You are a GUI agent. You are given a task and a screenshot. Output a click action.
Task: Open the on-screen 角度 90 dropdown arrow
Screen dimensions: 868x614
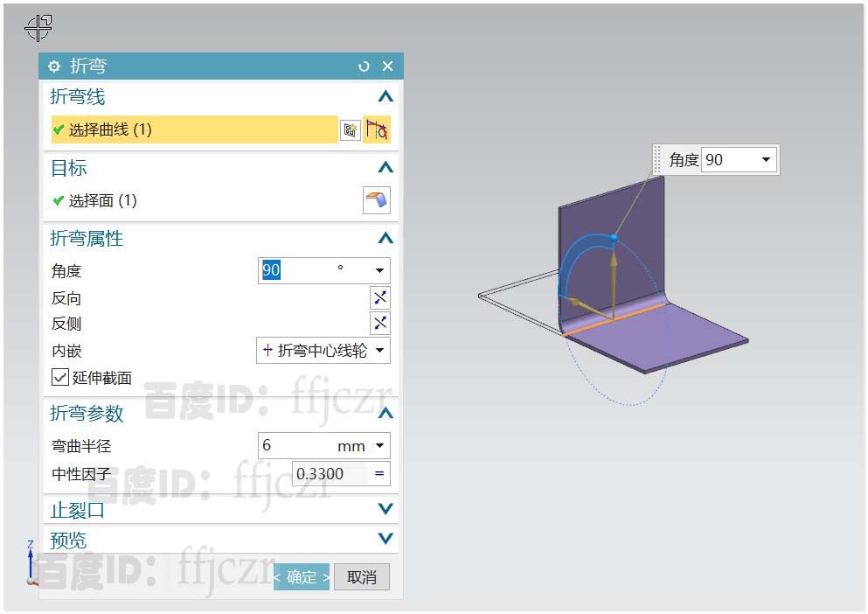766,159
